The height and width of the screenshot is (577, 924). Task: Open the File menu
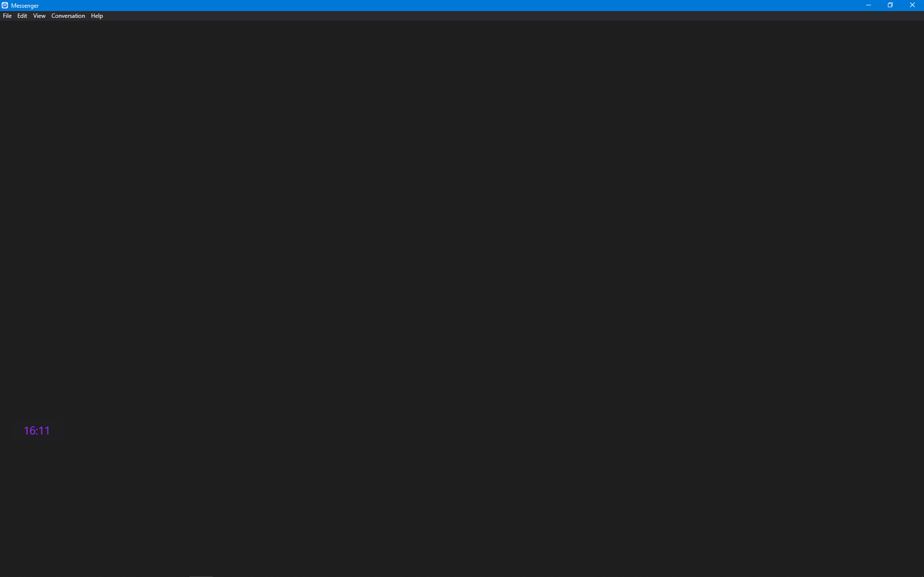pos(7,16)
